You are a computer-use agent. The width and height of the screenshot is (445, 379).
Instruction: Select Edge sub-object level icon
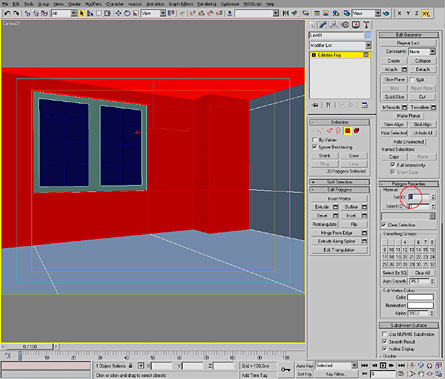click(329, 131)
